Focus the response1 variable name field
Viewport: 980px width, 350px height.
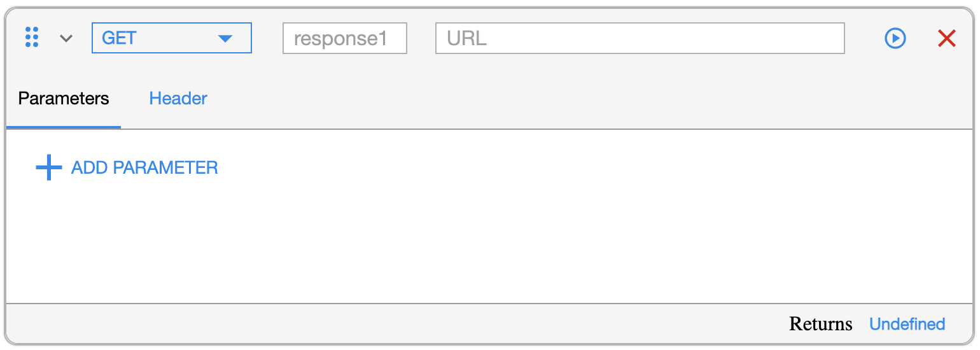tap(345, 38)
